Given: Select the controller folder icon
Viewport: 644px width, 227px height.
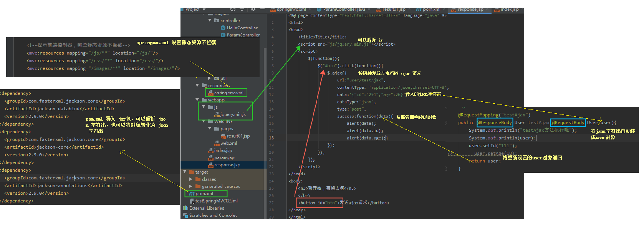Looking at the screenshot, I should (x=217, y=21).
